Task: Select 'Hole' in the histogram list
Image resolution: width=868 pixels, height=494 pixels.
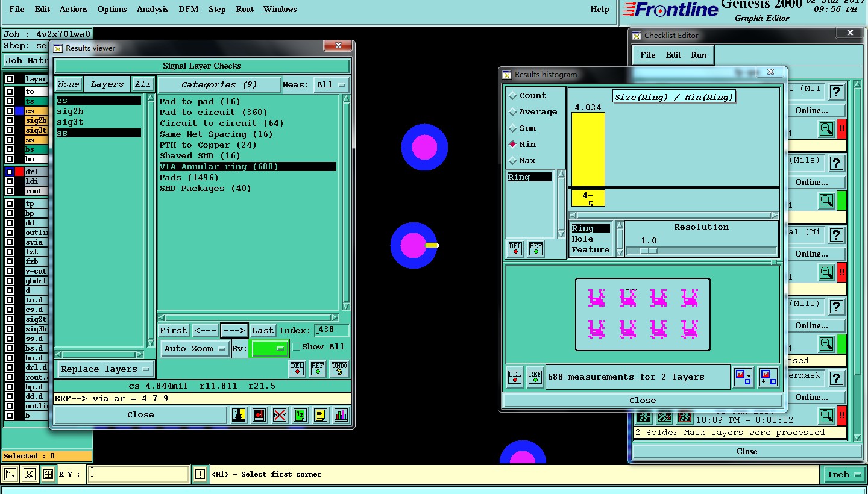Action: click(582, 239)
